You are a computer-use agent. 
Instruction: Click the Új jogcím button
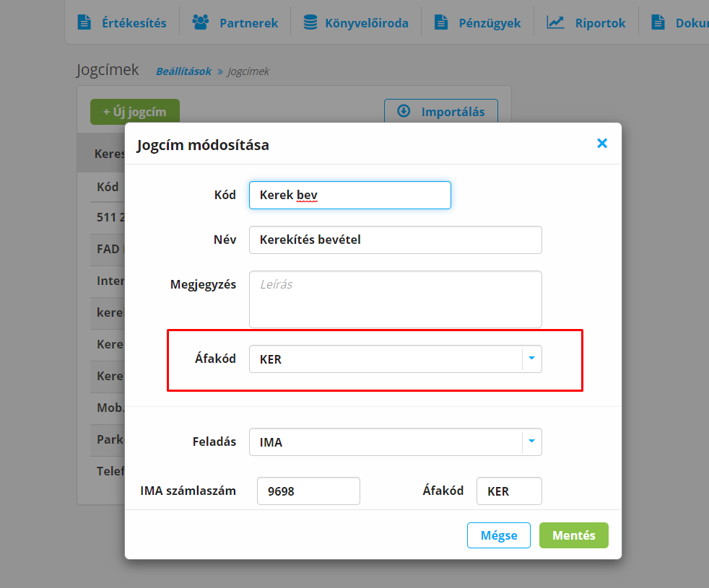135,112
